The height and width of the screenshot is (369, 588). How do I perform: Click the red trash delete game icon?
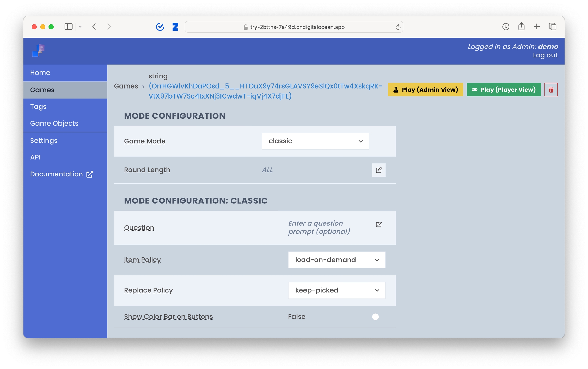(x=551, y=90)
